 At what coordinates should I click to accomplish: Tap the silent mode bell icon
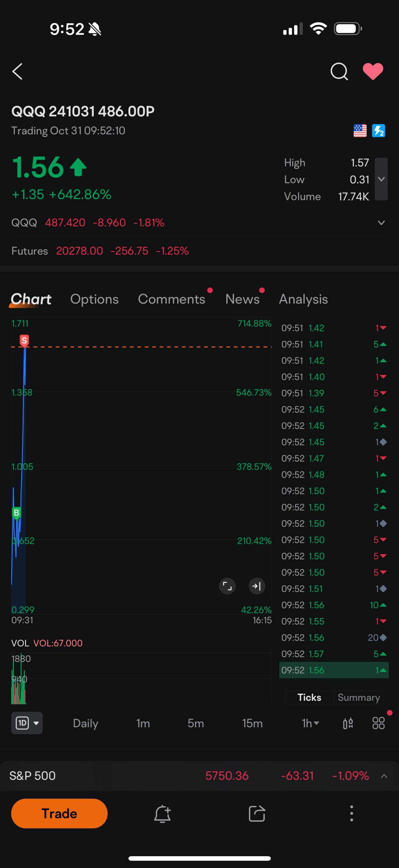click(95, 29)
